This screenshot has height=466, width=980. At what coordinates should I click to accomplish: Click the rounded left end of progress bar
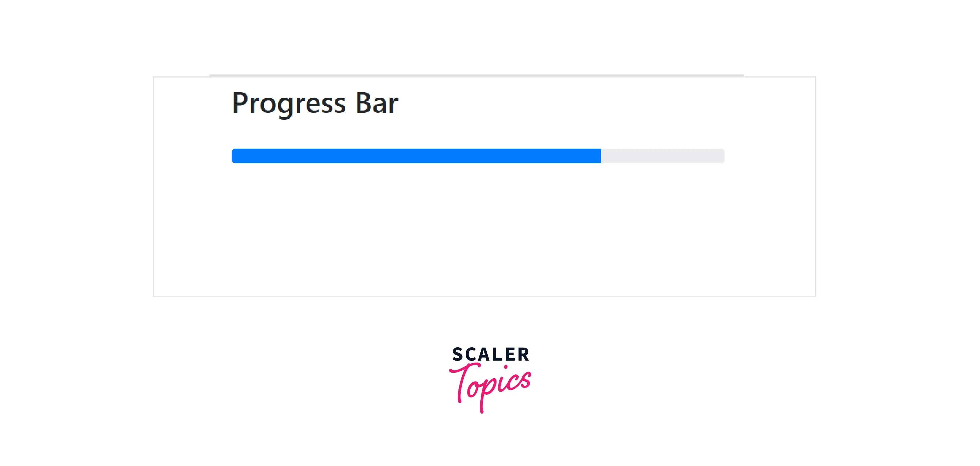[234, 156]
